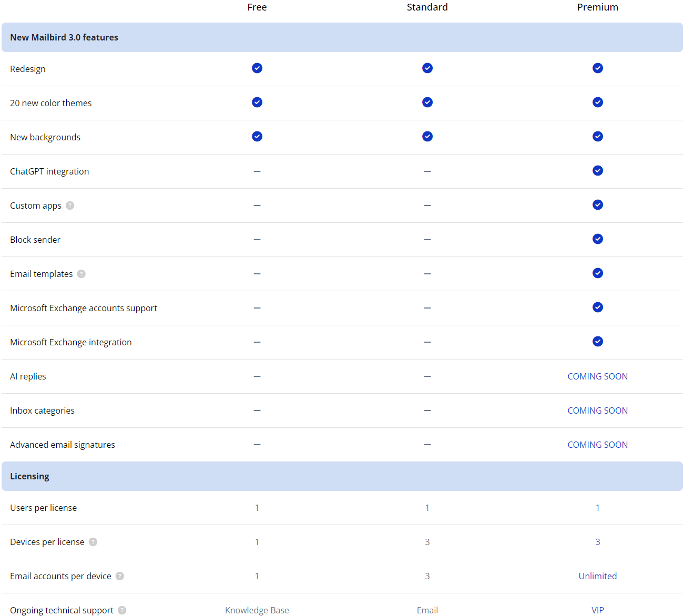Click New backgrounds Free checkmark
The height and width of the screenshot is (616, 684).
257,137
